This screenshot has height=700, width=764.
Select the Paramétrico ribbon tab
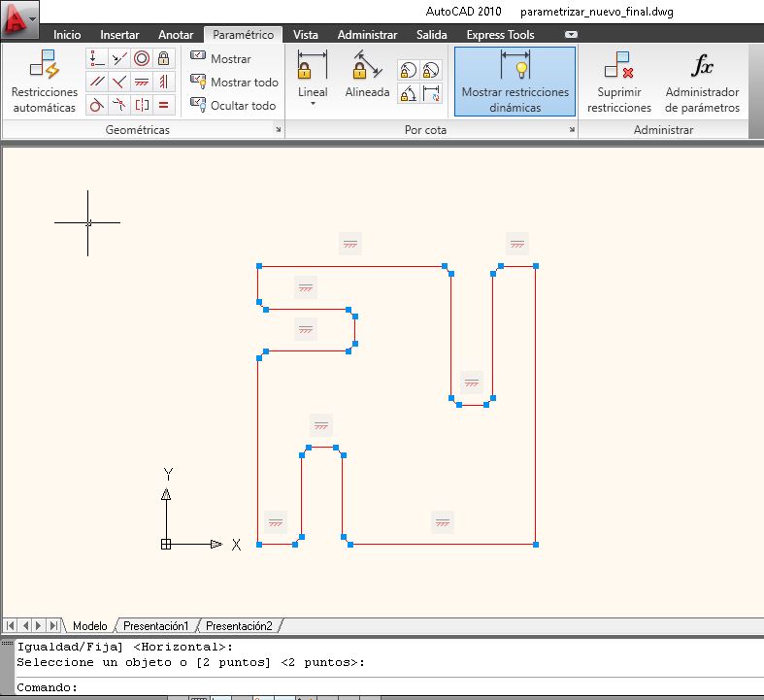(x=243, y=35)
